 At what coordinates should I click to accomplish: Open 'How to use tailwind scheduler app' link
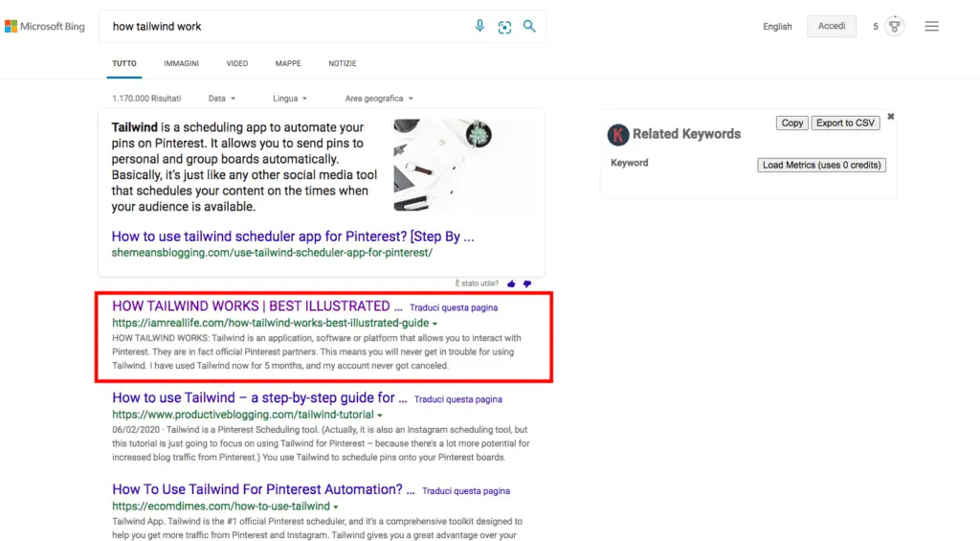pos(293,237)
